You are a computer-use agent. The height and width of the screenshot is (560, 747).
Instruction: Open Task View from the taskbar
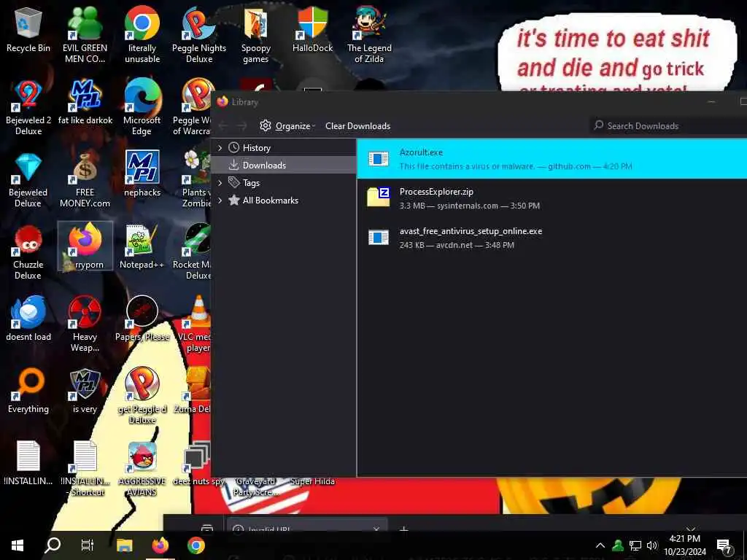click(x=88, y=545)
